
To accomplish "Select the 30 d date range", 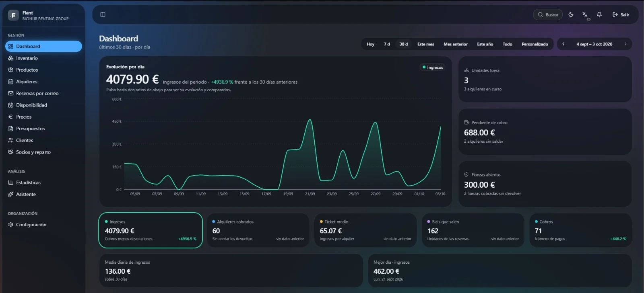I will coord(404,44).
